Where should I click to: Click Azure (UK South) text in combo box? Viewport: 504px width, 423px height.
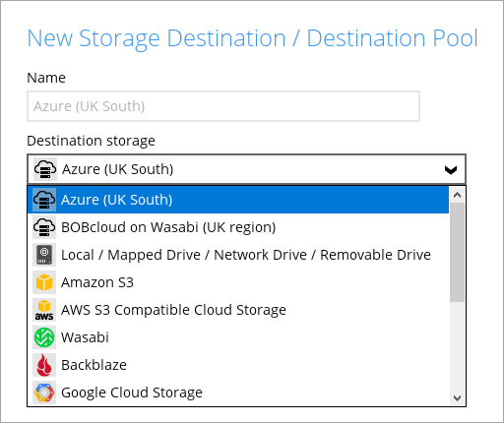118,169
